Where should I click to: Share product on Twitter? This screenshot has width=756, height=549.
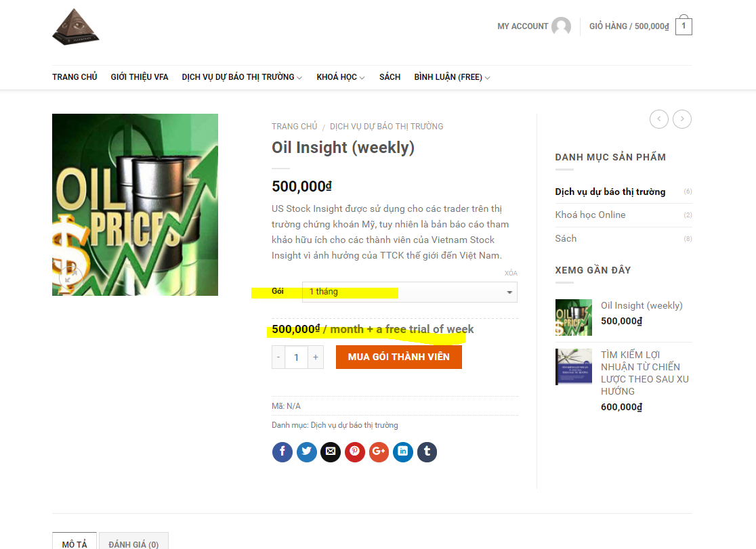click(307, 452)
